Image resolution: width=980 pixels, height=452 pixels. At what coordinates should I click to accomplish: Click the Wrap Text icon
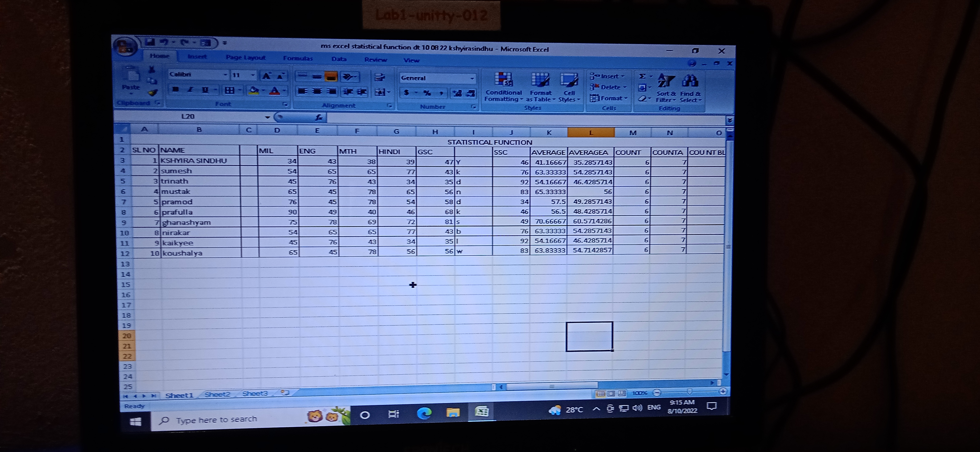pyautogui.click(x=380, y=77)
